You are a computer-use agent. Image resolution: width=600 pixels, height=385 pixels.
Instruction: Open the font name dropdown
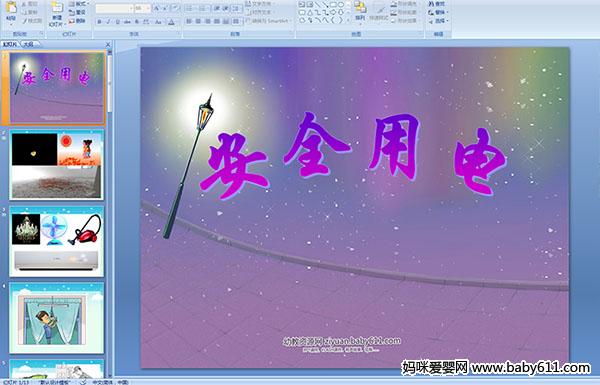[114, 8]
